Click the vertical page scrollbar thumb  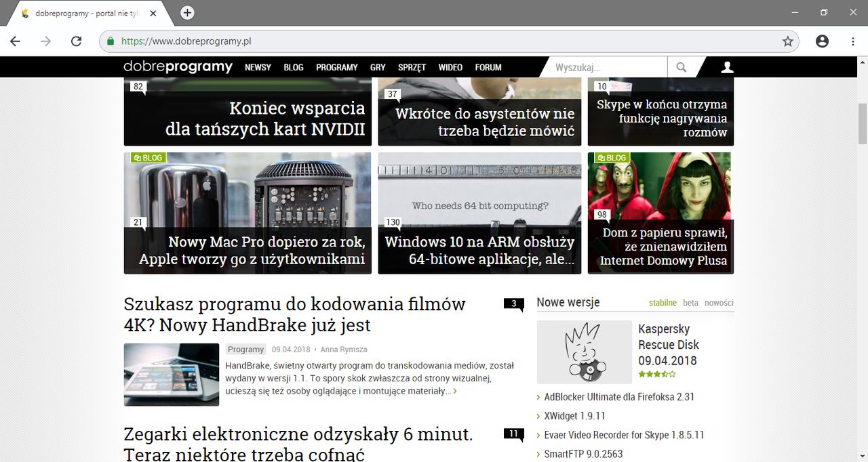862,123
